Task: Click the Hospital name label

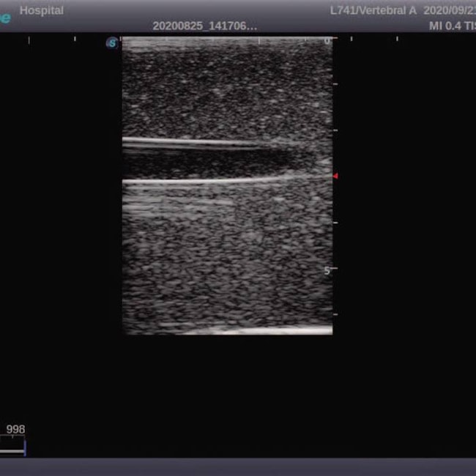Action: point(41,10)
